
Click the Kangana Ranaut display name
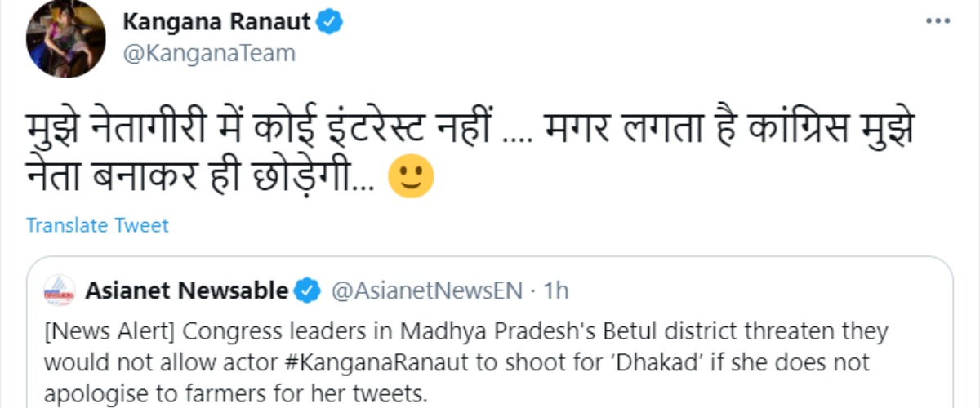coord(216,22)
